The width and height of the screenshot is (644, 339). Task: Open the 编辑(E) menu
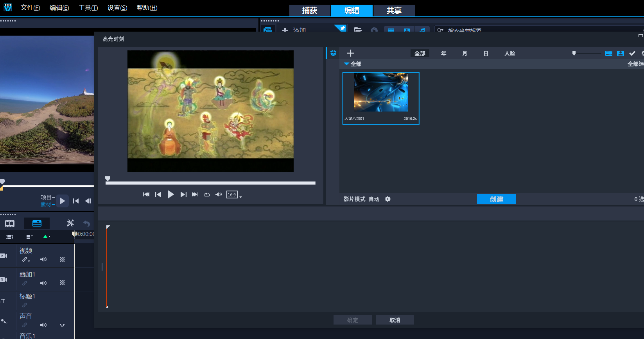59,8
